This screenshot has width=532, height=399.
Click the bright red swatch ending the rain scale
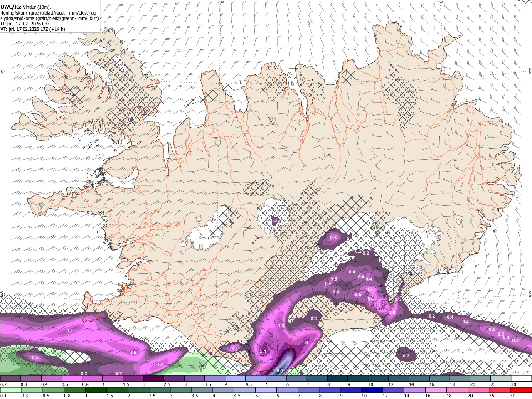[x=521, y=390]
